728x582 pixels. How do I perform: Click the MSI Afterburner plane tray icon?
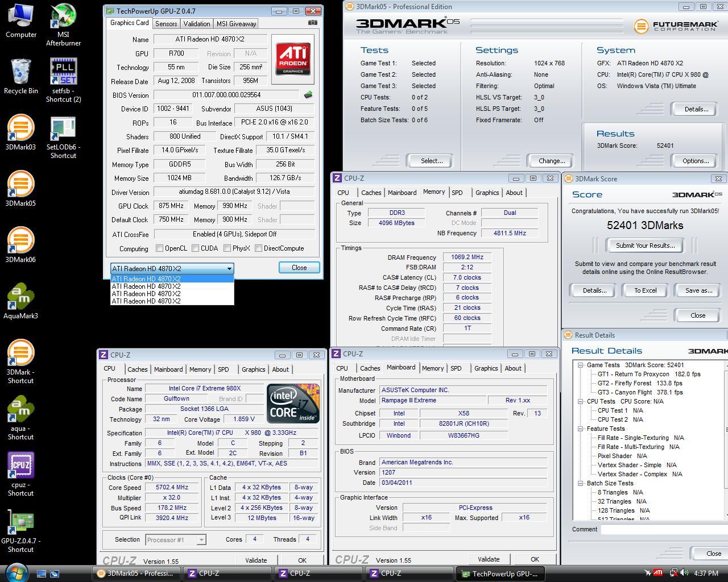(647, 573)
